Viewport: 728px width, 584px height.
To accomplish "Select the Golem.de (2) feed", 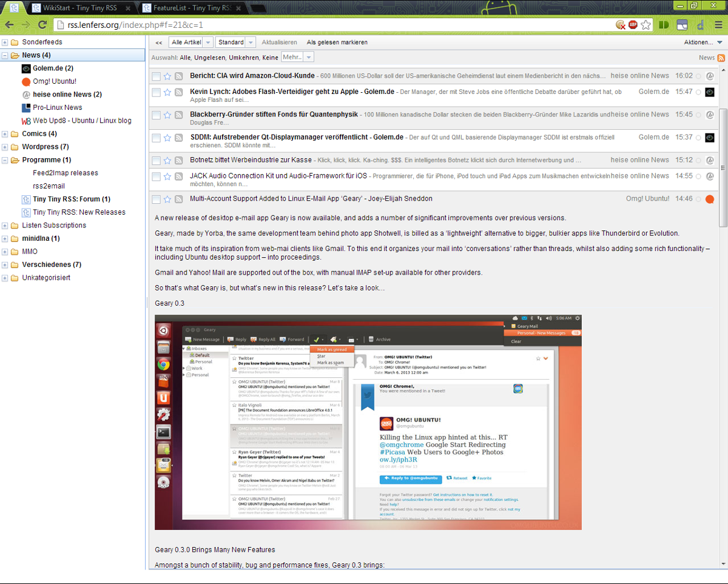I will point(53,69).
